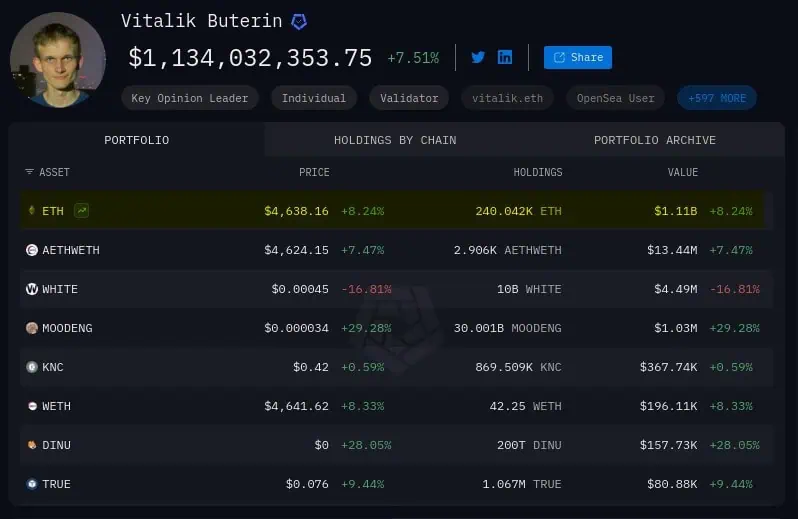Sort by the HOLDINGS column header
Image resolution: width=798 pixels, height=519 pixels.
[538, 172]
